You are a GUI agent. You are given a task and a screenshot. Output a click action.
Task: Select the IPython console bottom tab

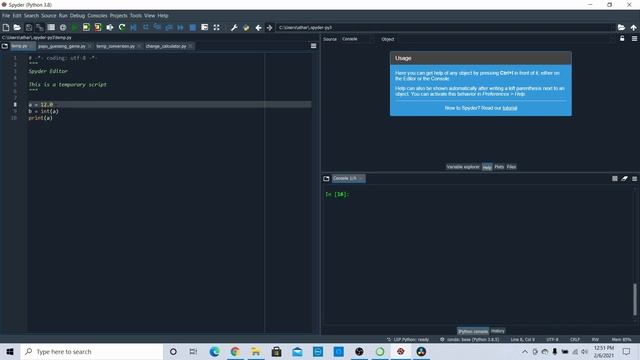click(473, 331)
